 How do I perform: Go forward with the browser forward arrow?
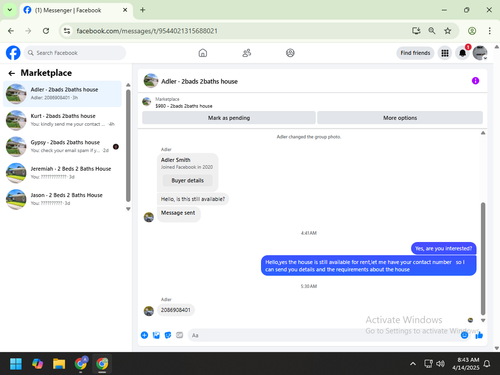point(28,31)
